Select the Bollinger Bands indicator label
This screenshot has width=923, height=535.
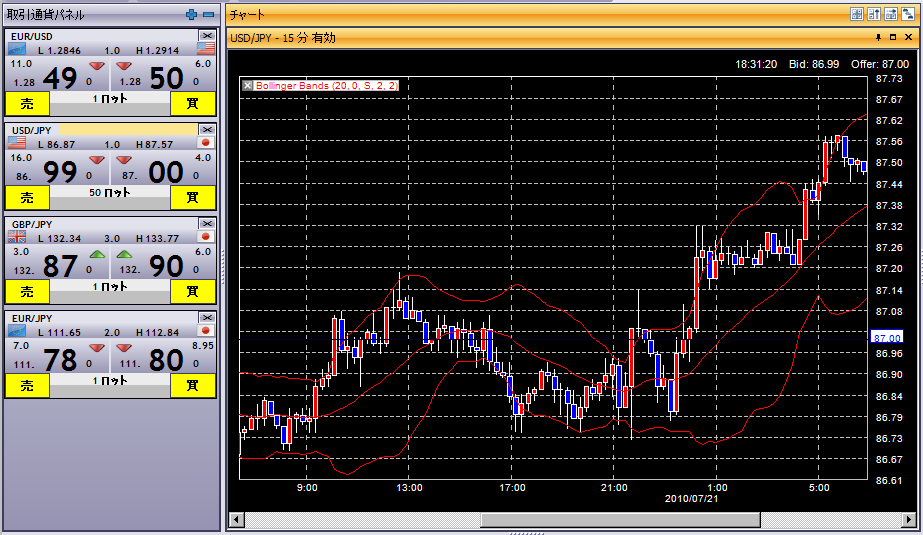point(327,86)
